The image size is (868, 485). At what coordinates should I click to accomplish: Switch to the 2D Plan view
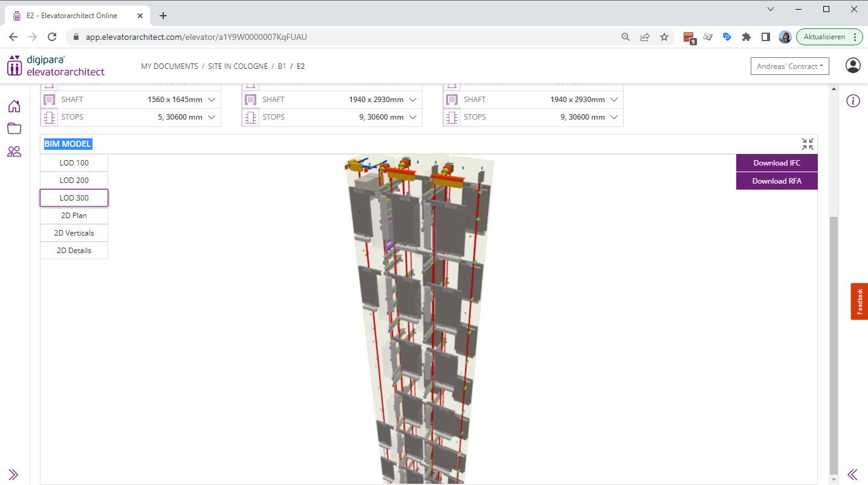74,215
